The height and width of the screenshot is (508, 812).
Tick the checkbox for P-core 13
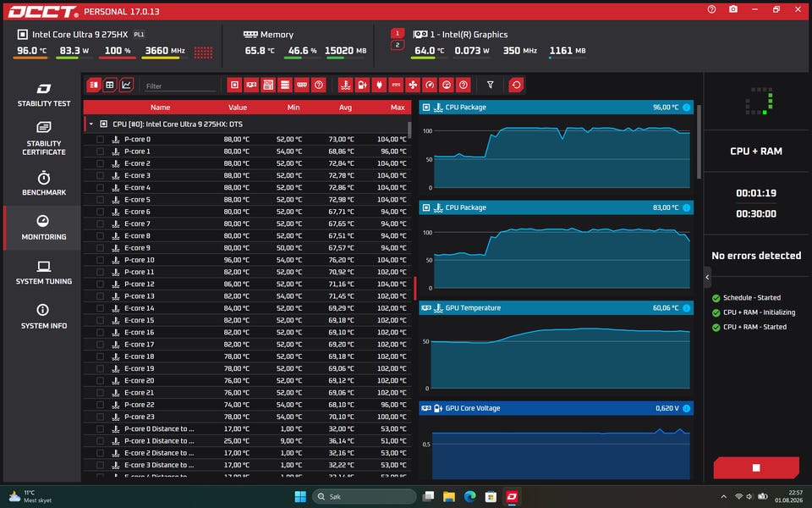click(x=101, y=296)
